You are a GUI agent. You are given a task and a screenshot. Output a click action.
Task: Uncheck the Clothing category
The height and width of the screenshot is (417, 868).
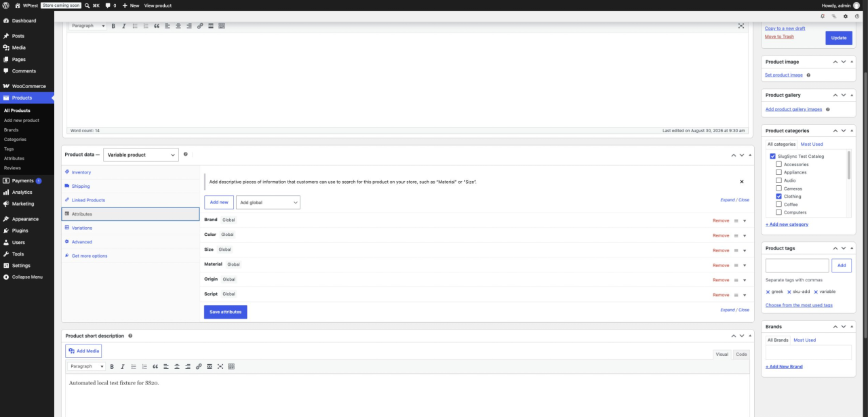tap(778, 197)
